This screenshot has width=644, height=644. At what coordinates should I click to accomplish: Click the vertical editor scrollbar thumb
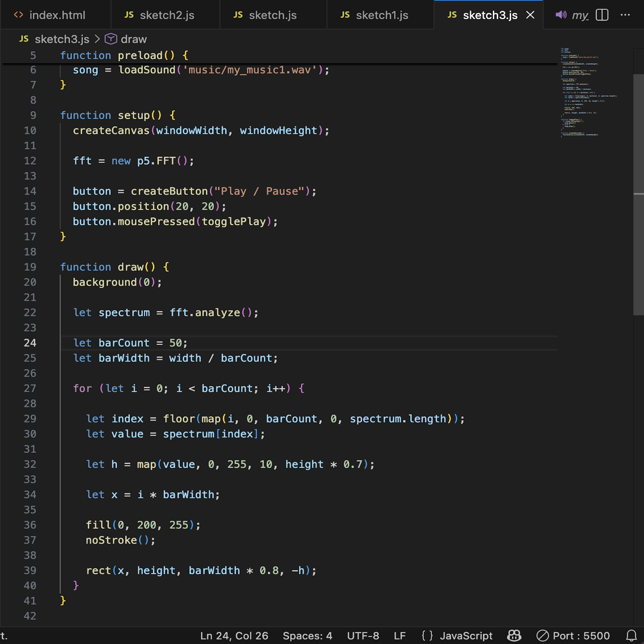638,194
